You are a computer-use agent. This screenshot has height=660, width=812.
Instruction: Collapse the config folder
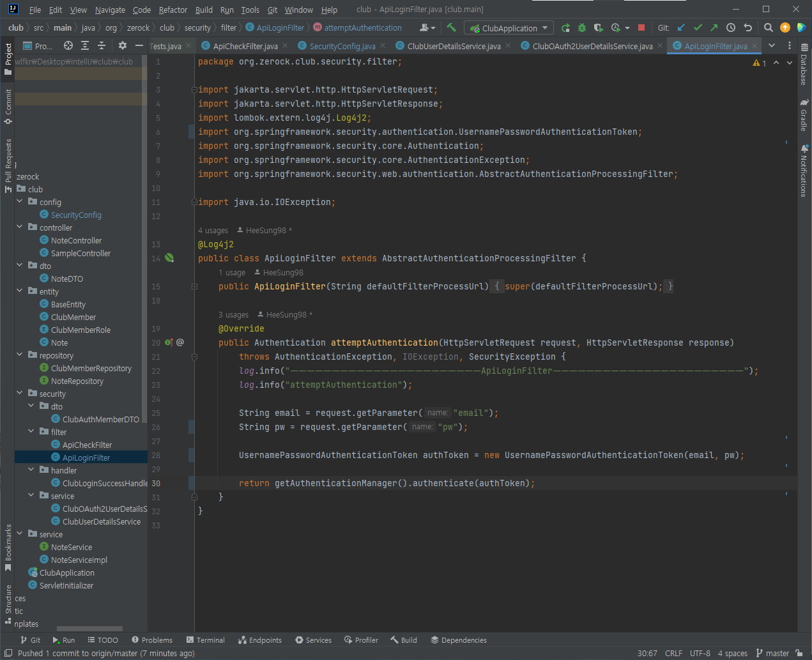20,201
